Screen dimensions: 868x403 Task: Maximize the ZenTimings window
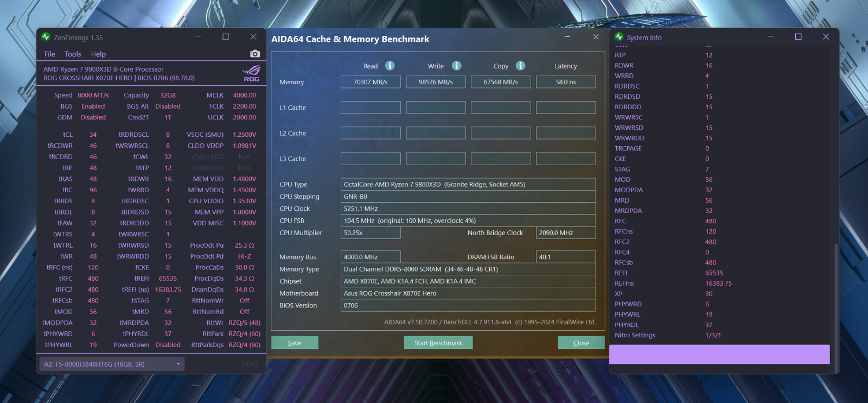[226, 36]
